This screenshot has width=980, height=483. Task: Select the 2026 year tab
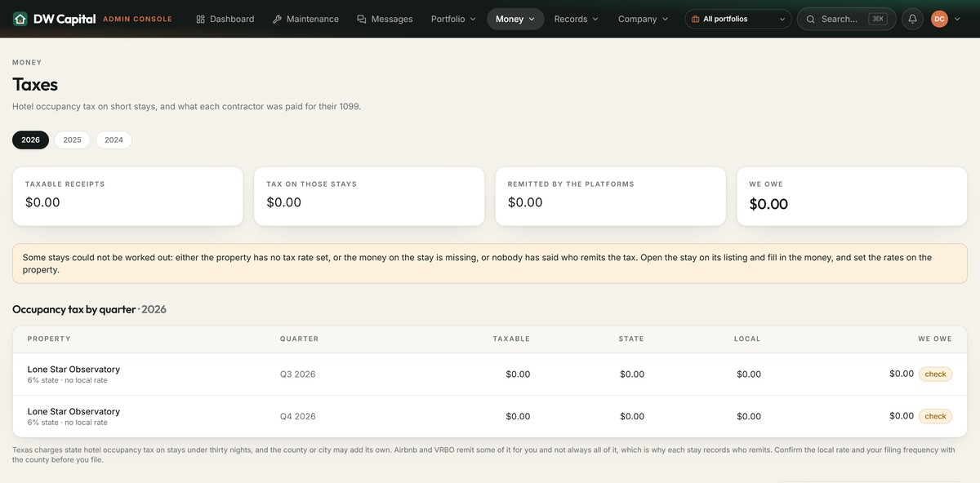tap(30, 140)
